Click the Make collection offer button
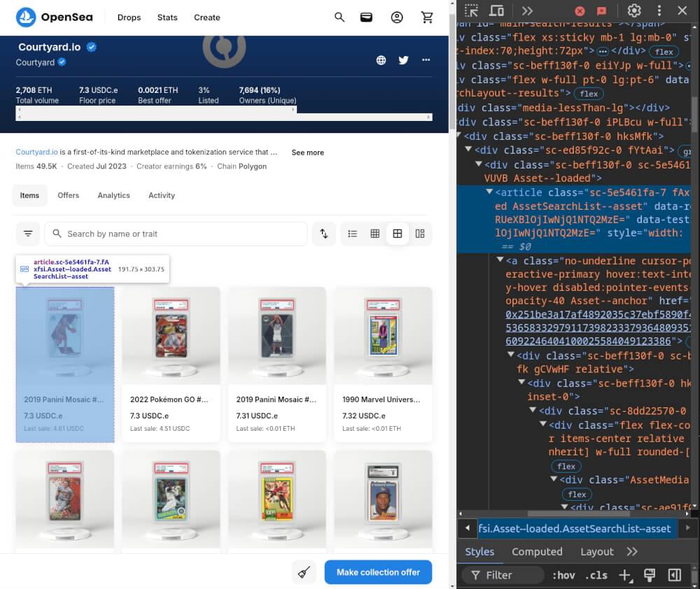 tap(378, 572)
